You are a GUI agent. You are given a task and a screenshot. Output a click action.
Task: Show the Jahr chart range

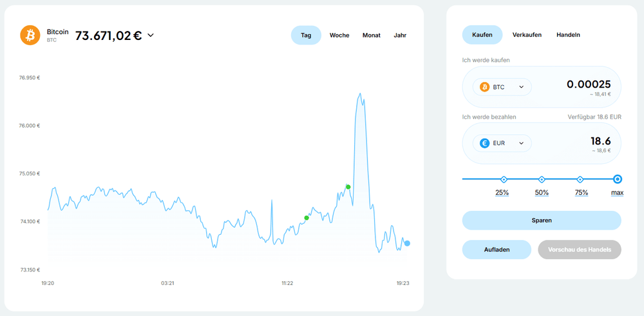[400, 35]
